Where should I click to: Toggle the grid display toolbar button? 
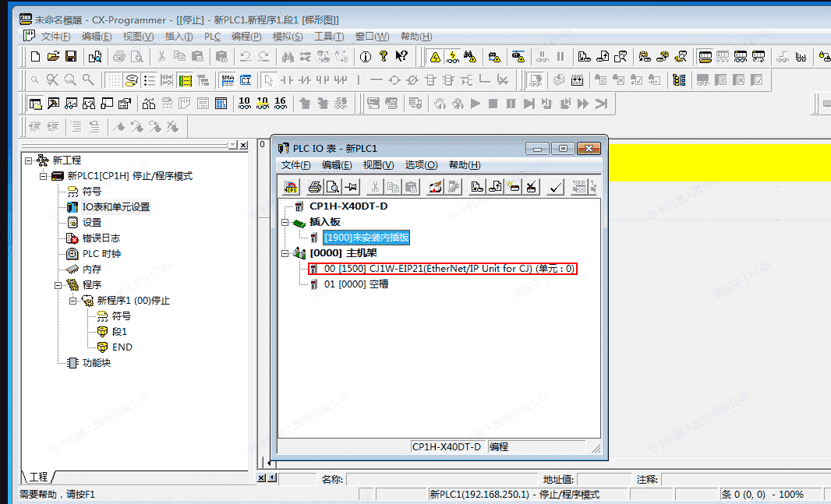coord(113,79)
